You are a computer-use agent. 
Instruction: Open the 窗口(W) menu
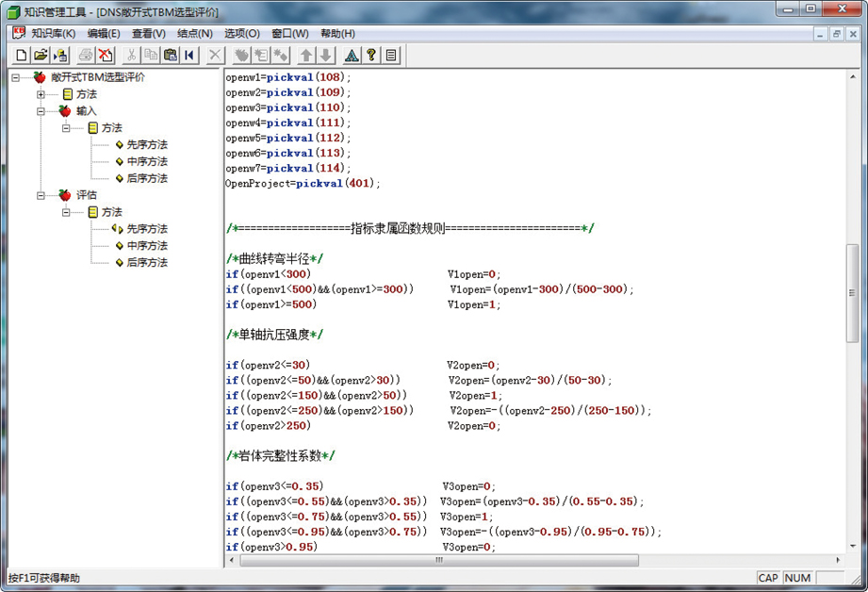click(x=290, y=34)
